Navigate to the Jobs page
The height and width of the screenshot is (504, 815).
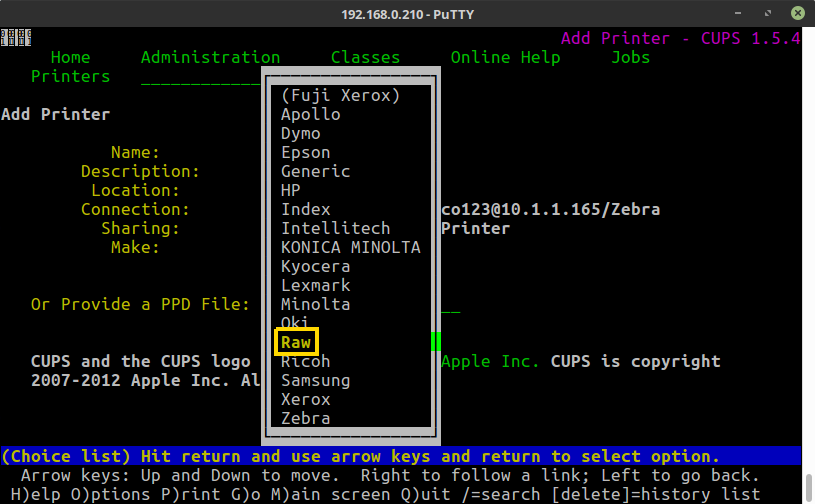coord(630,57)
